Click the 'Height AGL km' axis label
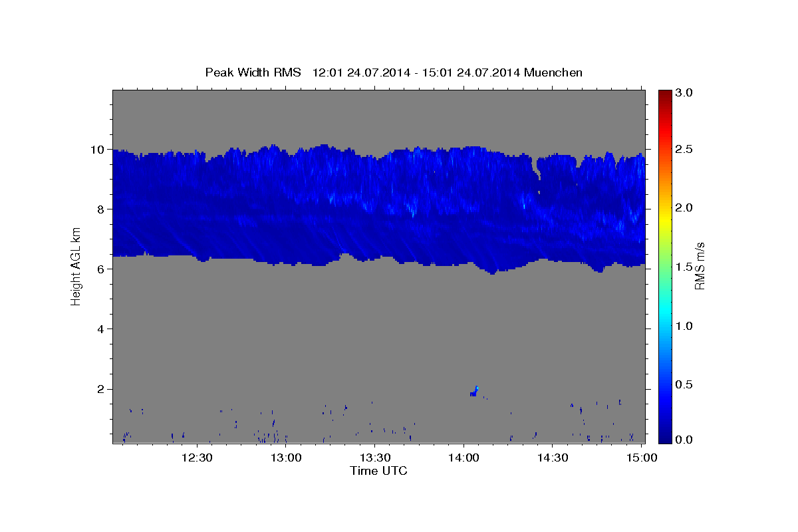The image size is (798, 532). [x=76, y=265]
